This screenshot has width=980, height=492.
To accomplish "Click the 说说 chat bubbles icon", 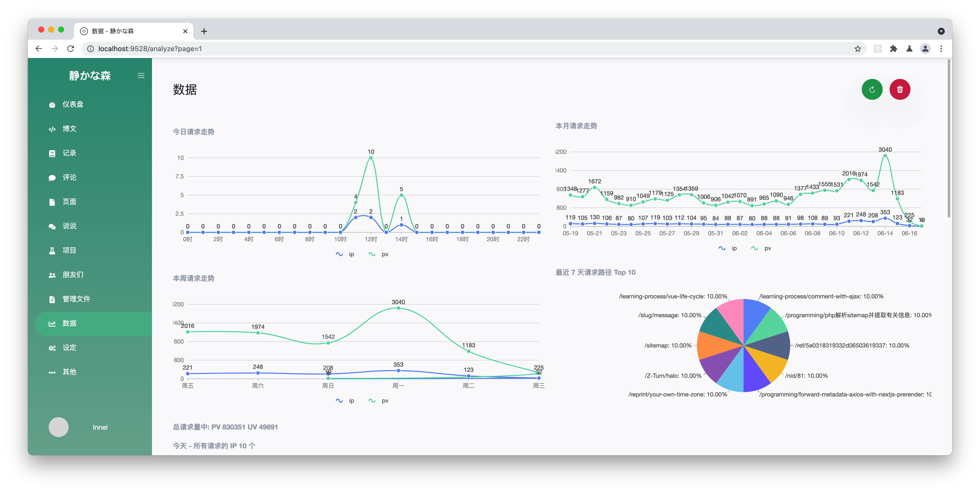I will pos(52,226).
